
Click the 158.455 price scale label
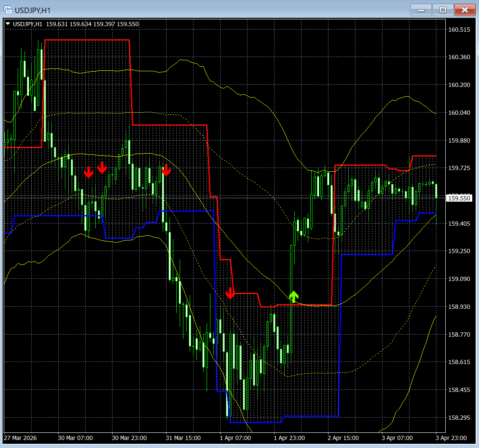pos(459,390)
